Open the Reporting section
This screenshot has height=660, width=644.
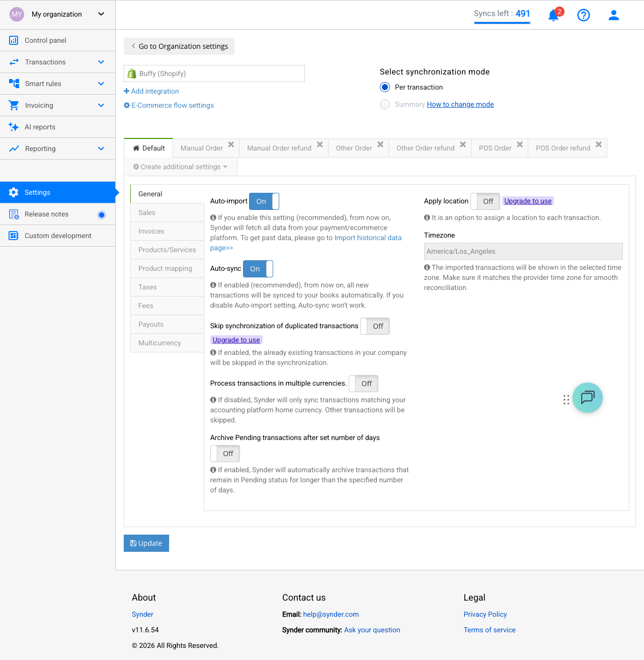(40, 149)
